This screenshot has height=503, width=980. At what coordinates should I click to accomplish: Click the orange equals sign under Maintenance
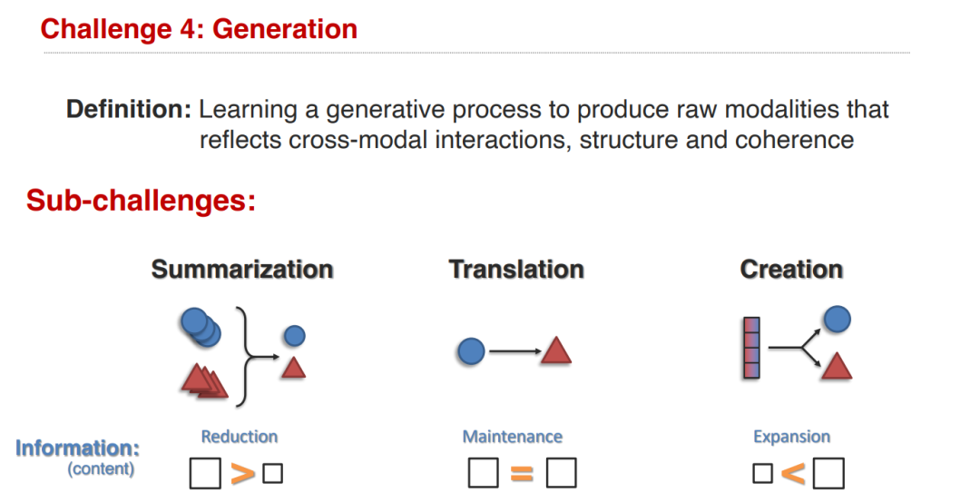tap(522, 474)
